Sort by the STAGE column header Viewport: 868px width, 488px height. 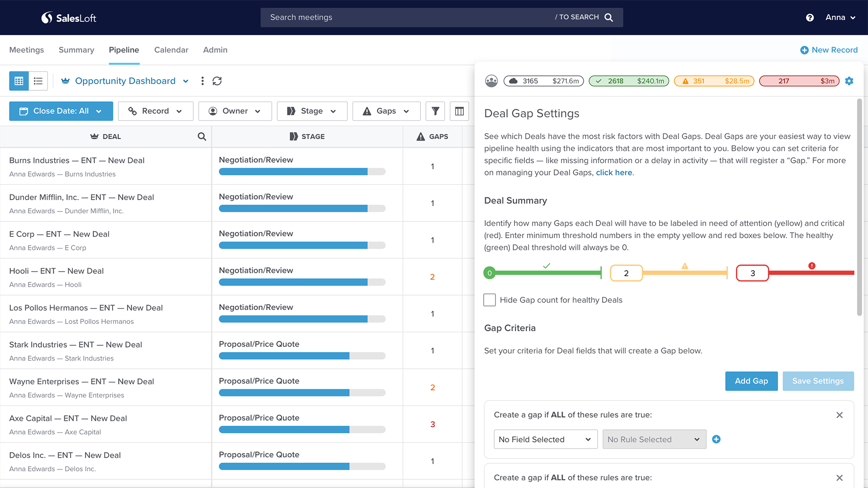[307, 136]
